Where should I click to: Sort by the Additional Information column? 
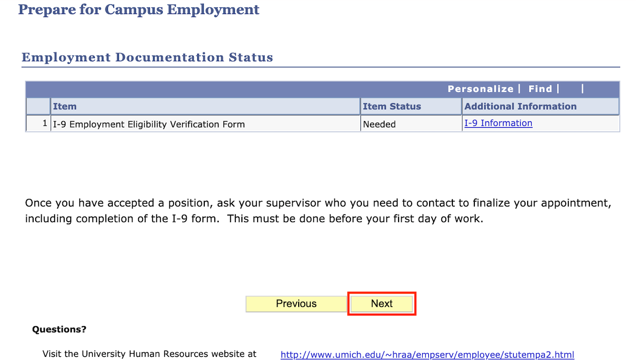click(520, 106)
